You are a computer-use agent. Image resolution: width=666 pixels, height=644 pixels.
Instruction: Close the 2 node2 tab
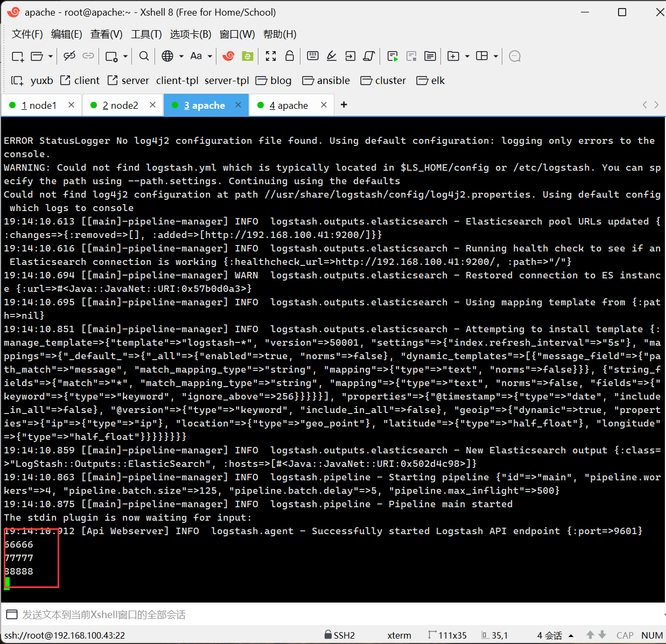tap(153, 105)
